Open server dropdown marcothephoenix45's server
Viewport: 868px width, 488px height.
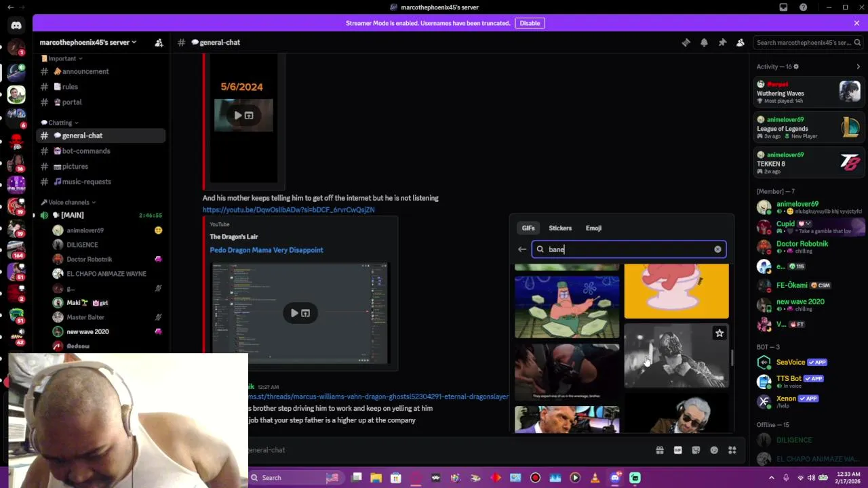[x=88, y=42]
